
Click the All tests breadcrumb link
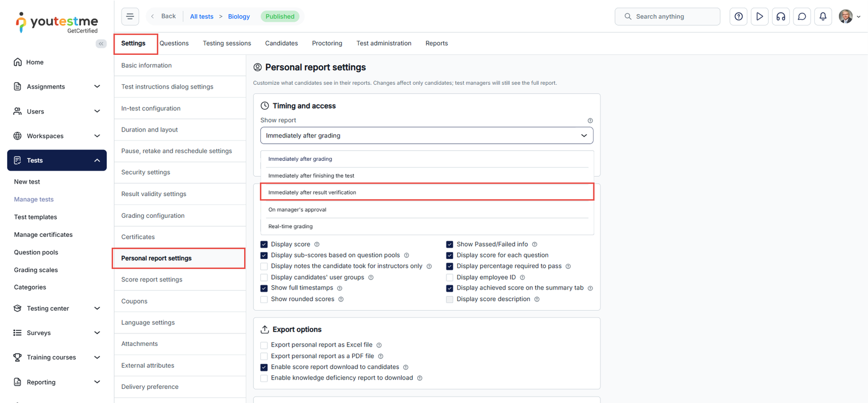tap(201, 17)
